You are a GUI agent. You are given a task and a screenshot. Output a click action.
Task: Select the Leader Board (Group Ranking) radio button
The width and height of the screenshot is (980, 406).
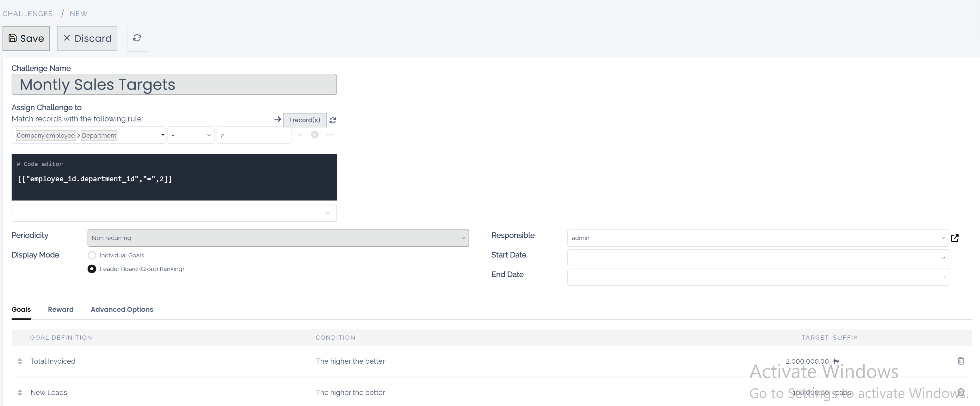91,269
